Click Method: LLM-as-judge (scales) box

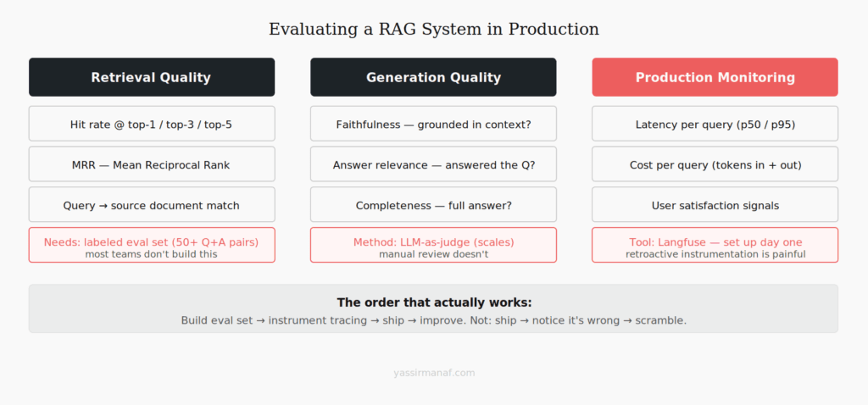click(433, 245)
